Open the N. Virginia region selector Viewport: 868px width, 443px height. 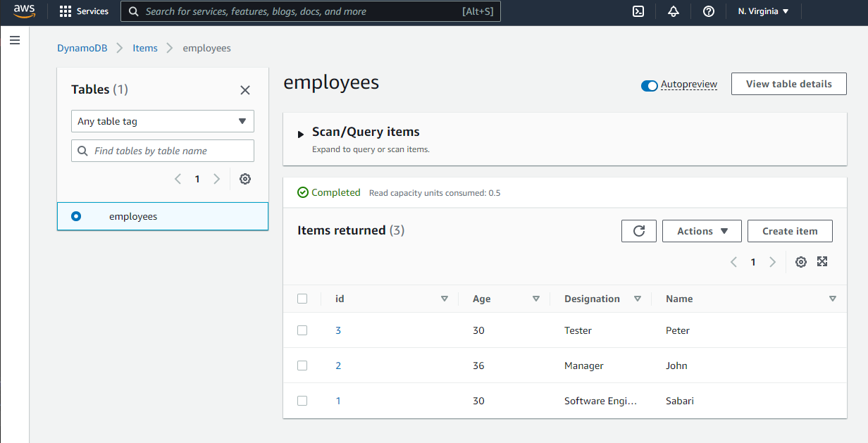coord(764,11)
